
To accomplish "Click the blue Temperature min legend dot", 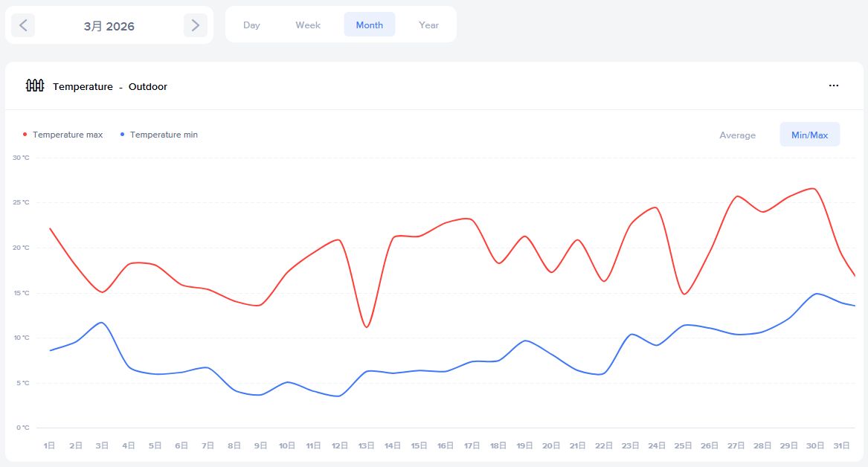I will [x=122, y=135].
